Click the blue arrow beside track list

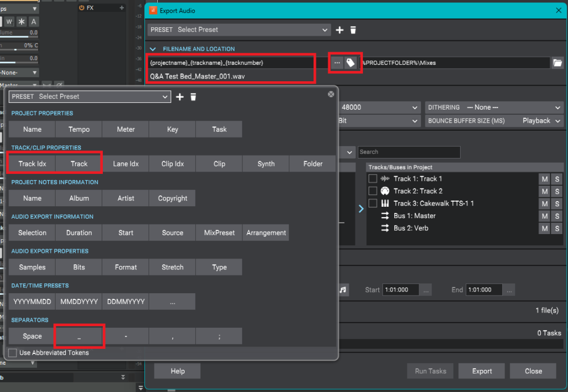tap(361, 208)
